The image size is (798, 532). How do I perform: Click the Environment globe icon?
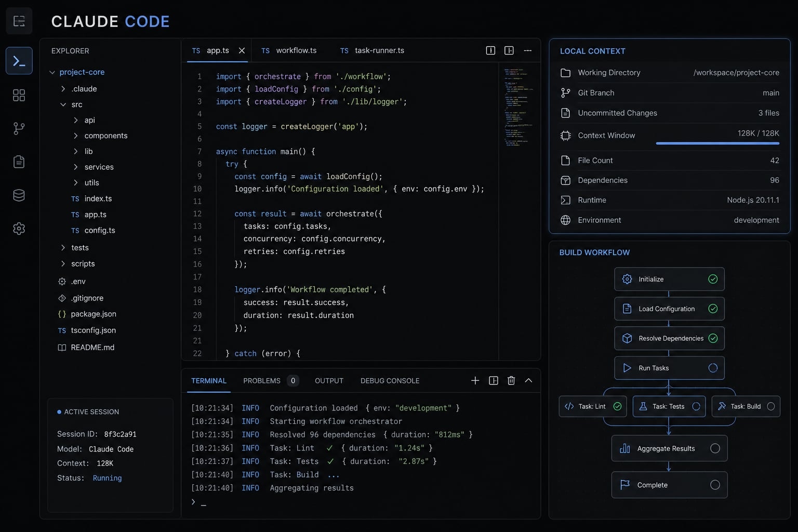[x=566, y=220]
